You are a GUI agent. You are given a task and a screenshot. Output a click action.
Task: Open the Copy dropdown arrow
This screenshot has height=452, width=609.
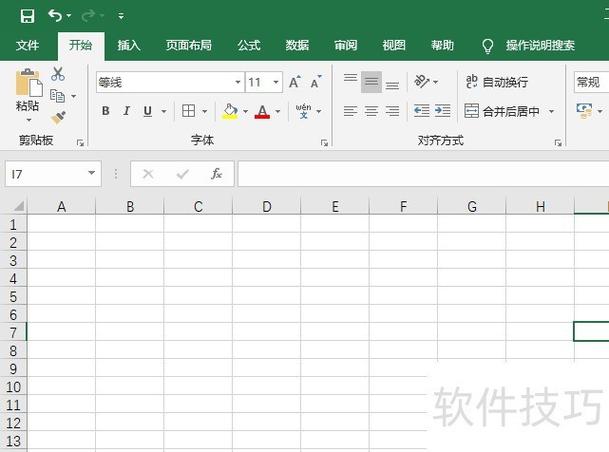point(73,96)
